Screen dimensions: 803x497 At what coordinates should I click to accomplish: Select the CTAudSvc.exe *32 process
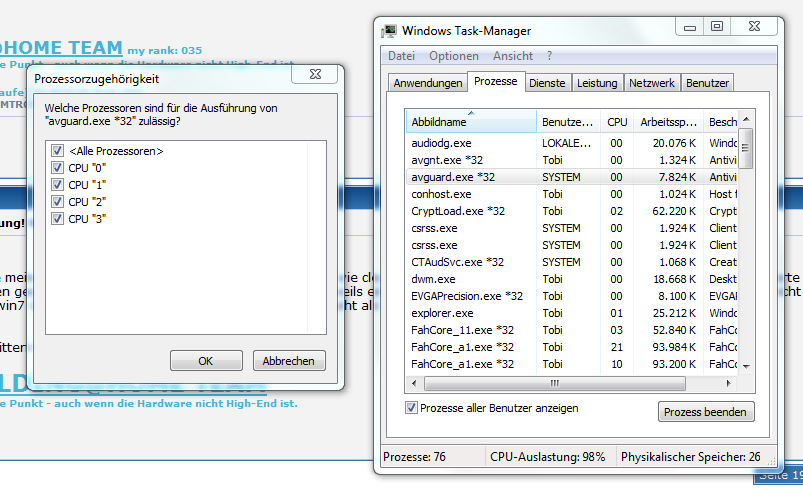[573, 262]
